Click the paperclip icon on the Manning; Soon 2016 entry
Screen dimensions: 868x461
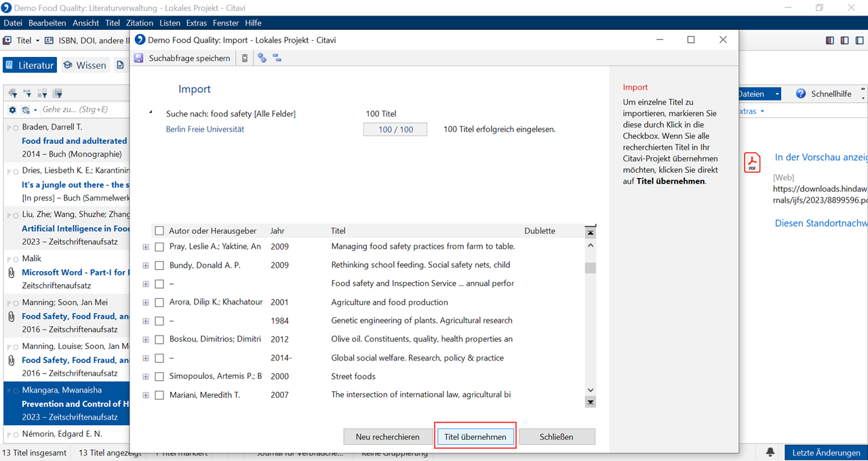tap(11, 317)
